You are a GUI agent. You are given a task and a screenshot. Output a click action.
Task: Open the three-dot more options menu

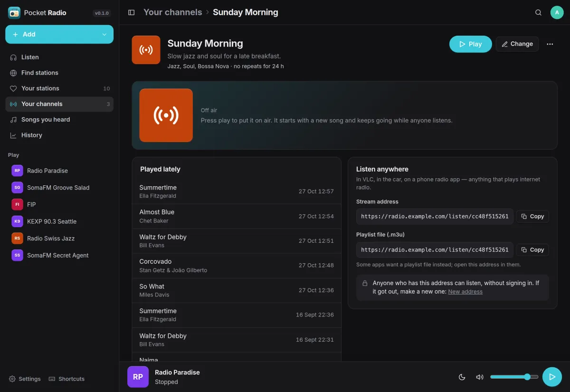550,44
